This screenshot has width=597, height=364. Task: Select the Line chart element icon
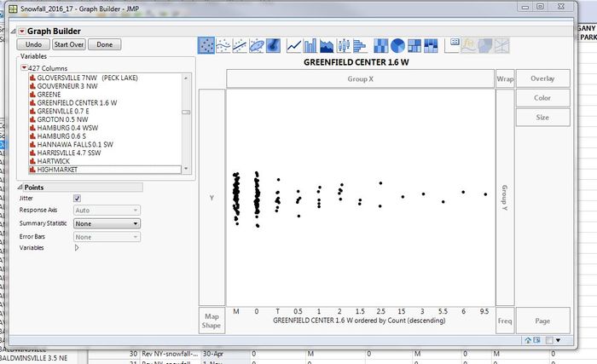tap(293, 46)
